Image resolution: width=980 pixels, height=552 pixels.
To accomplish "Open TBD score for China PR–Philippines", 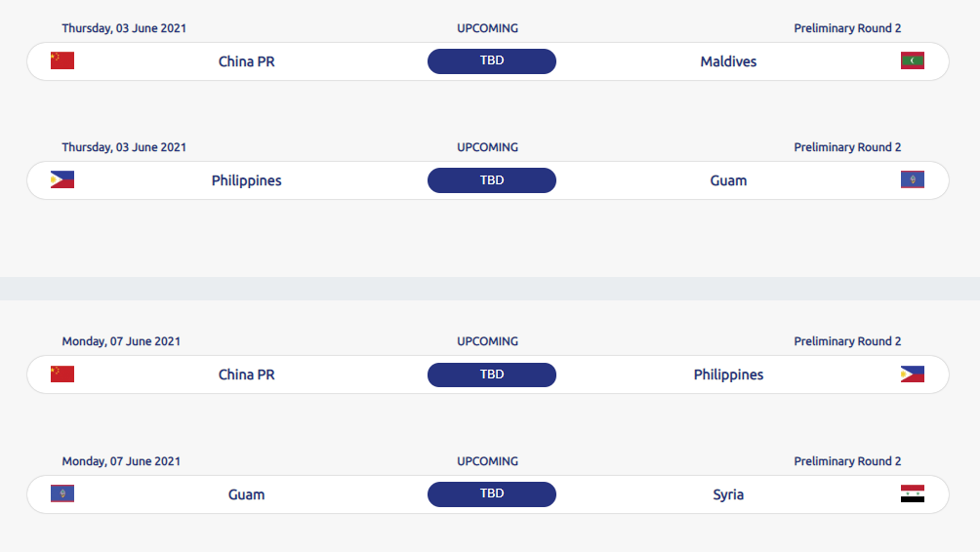I will coord(492,375).
